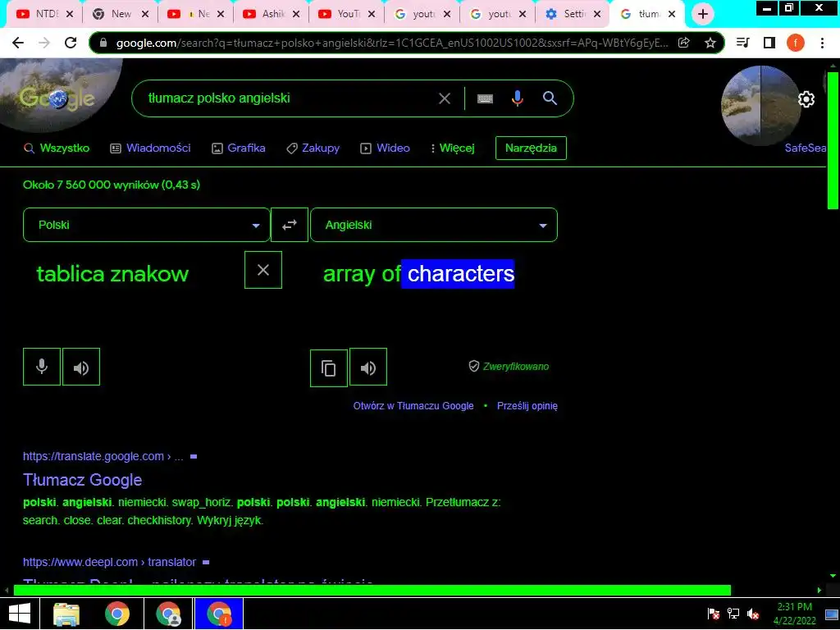The width and height of the screenshot is (840, 630).
Task: Click the vertical scrollbar thumb
Action: (833, 140)
